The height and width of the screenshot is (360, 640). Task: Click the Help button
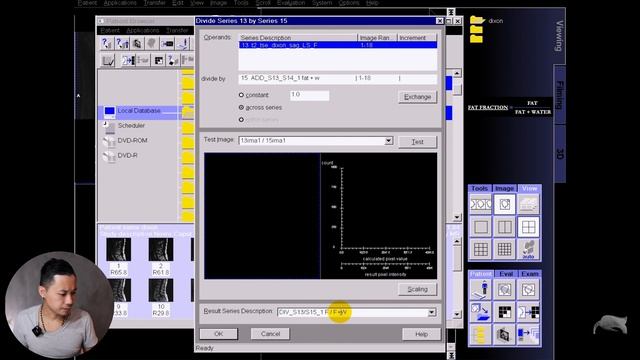pos(421,334)
